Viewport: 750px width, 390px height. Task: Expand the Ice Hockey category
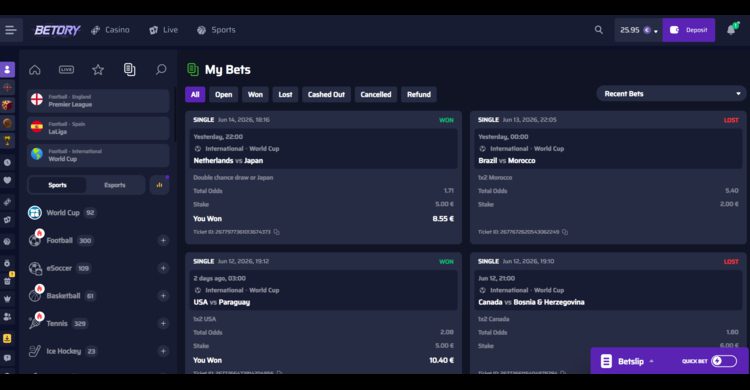click(x=163, y=351)
